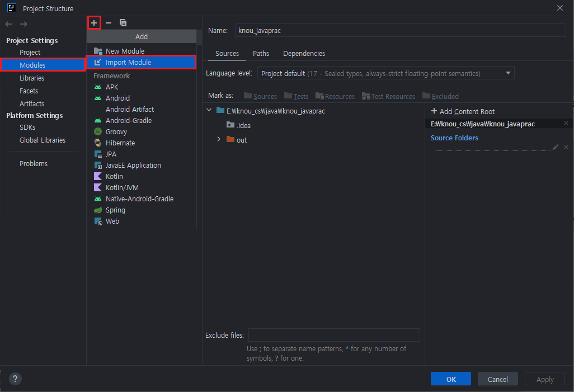Mark as Resources folder
Image resolution: width=574 pixels, height=392 pixels.
[335, 96]
